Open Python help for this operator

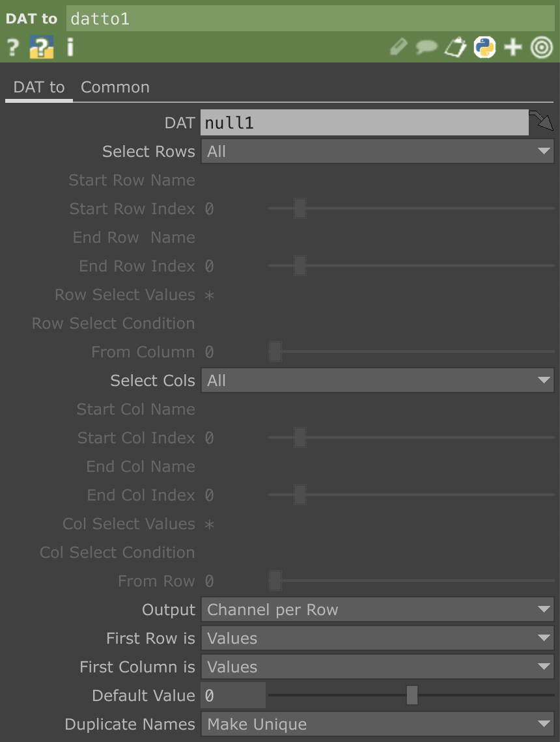(x=41, y=48)
